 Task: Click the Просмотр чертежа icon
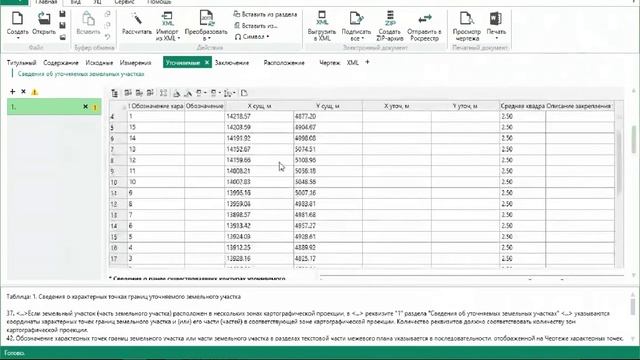click(467, 18)
